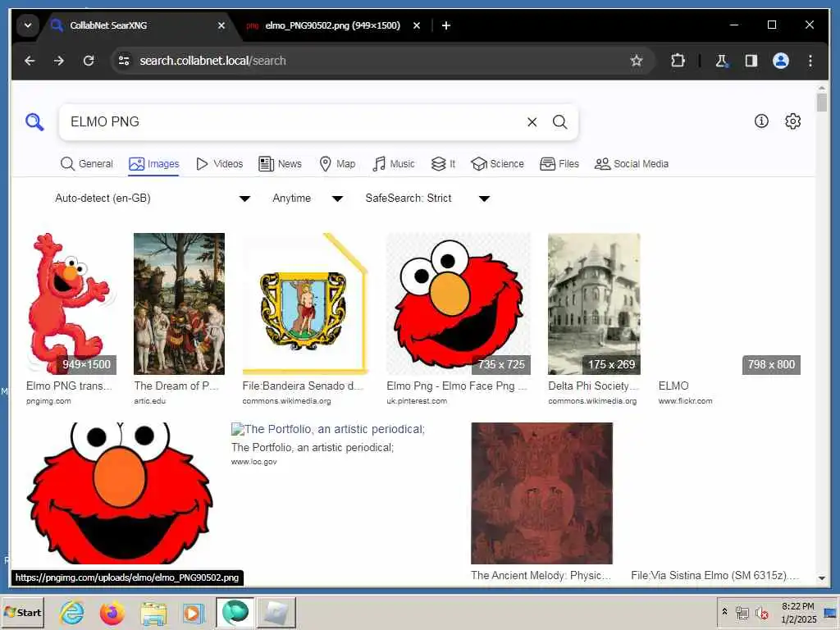Select the Music search category
Screen dimensions: 840x630
coord(394,164)
